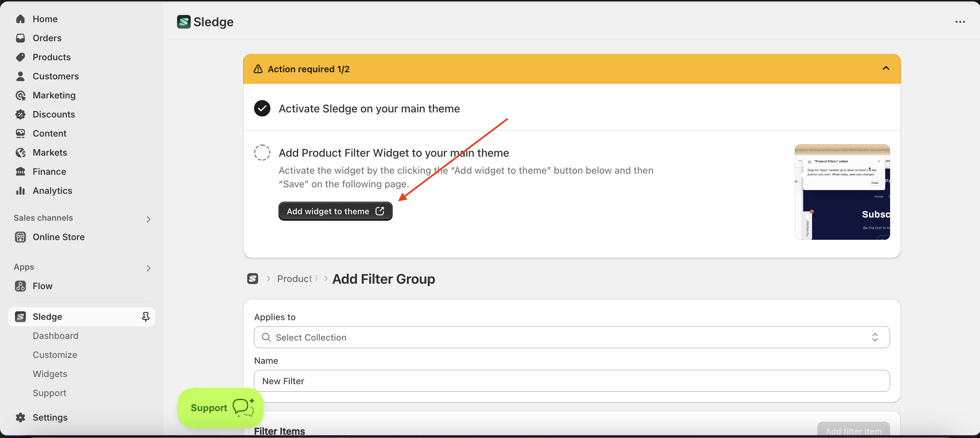Open the green Support chat button
This screenshot has height=438, width=980.
220,408
